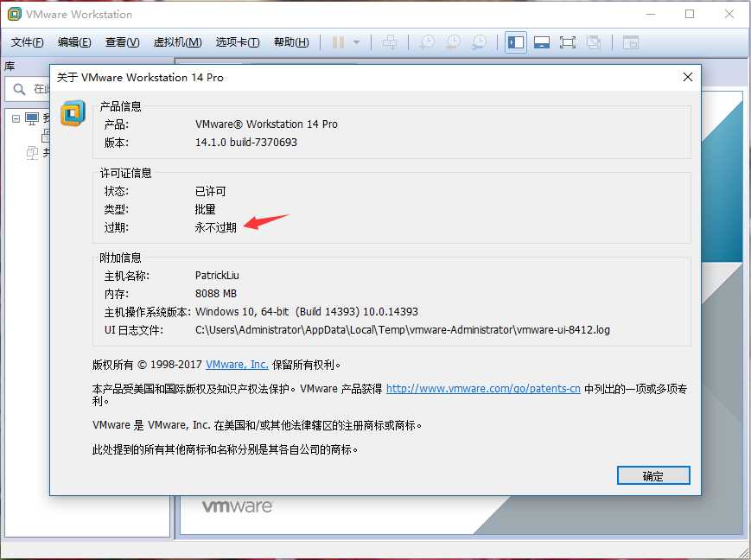
Task: Expand the power options dropdown arrow
Action: click(356, 42)
